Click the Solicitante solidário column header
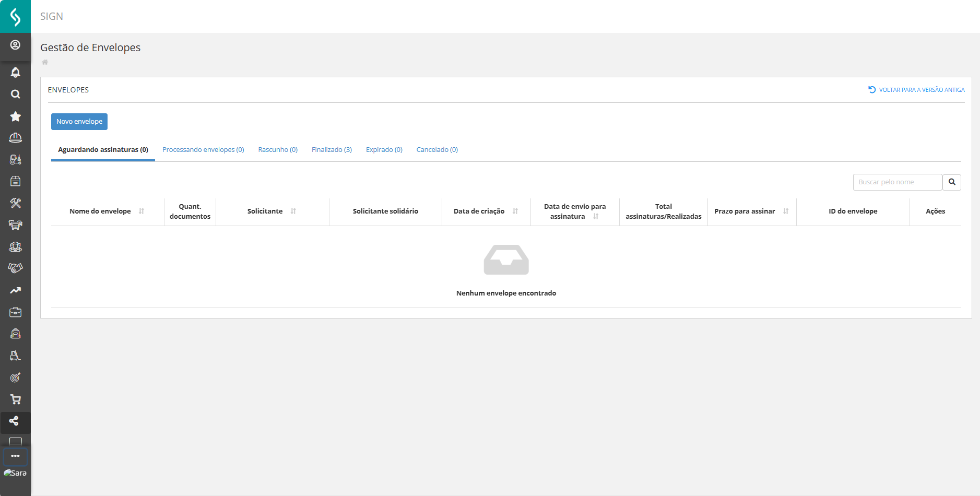 click(385, 211)
